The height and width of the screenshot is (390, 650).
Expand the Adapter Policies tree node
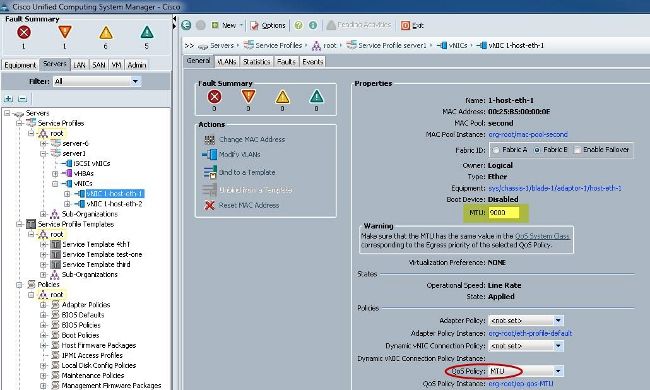click(x=43, y=305)
